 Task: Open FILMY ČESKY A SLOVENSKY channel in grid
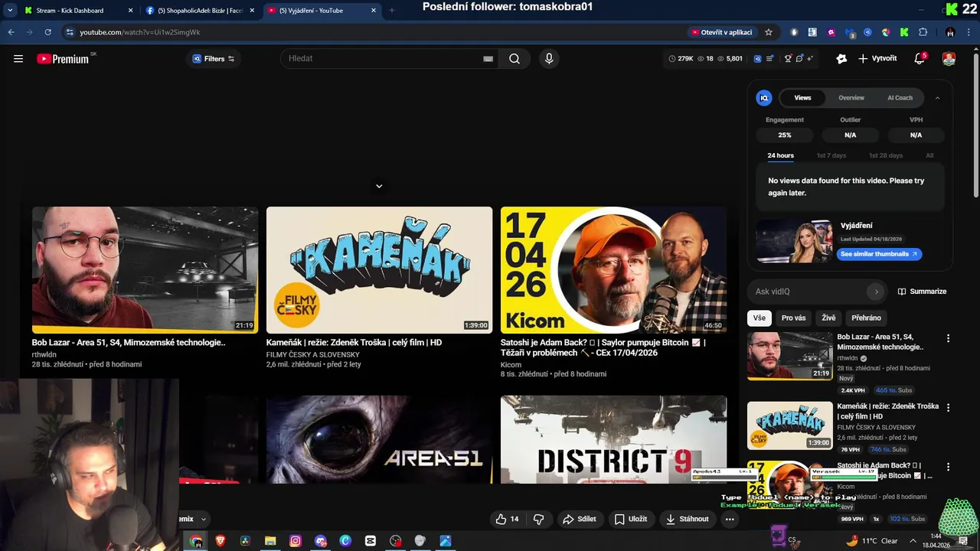click(x=312, y=354)
